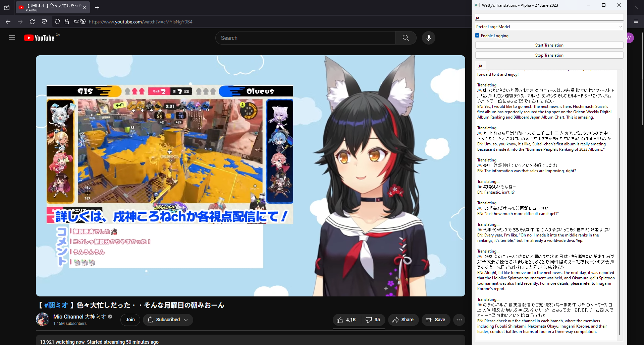Open the Mio Channel 大神ミオ link
Screen dimensions: 644x345
[79, 317]
